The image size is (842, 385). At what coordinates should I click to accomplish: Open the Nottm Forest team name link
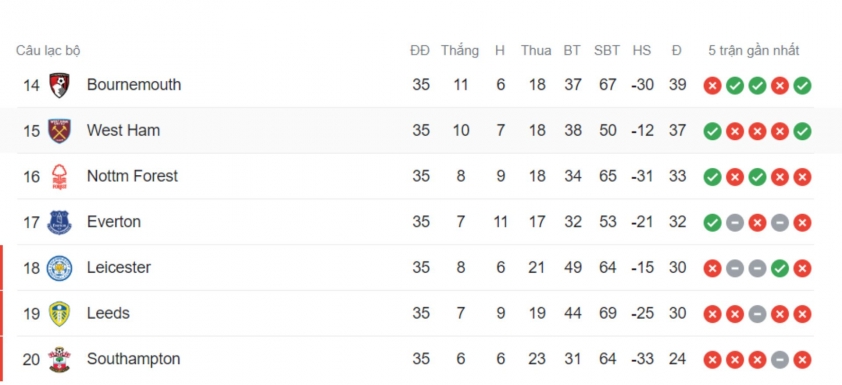tap(132, 176)
